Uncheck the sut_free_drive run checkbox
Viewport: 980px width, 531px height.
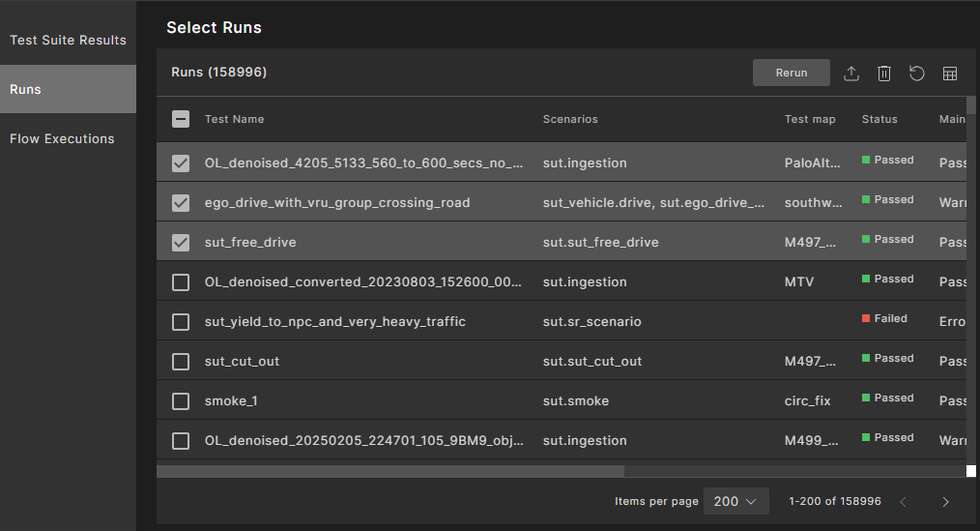pos(181,242)
